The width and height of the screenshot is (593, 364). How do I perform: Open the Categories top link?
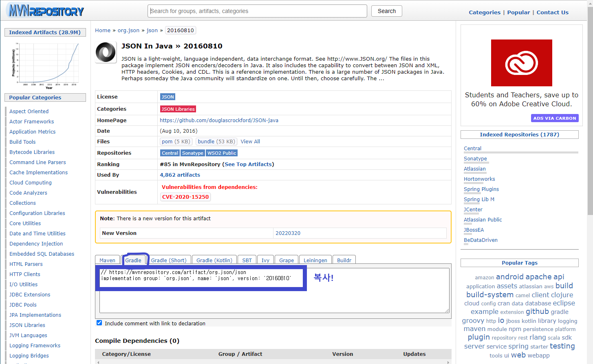485,12
